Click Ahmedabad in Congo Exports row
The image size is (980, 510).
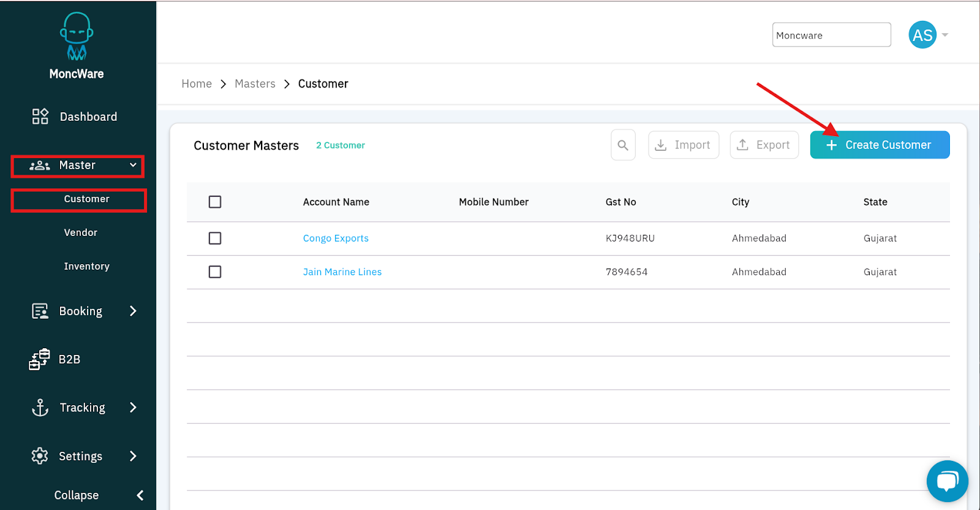click(x=759, y=238)
